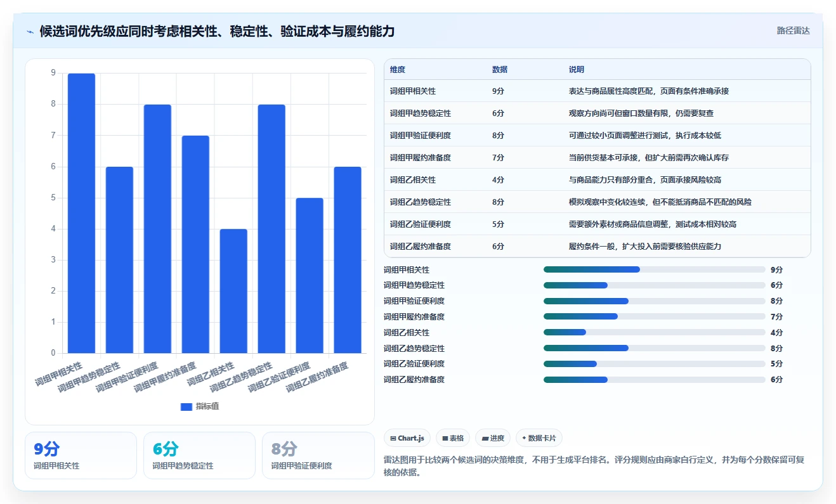Click the 维度 table column header
The width and height of the screenshot is (836, 504).
click(x=398, y=70)
